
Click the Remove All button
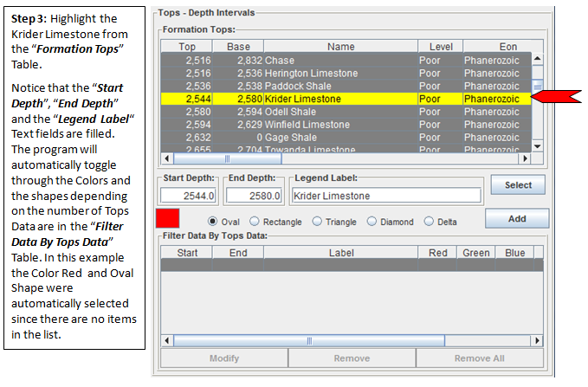[x=479, y=358]
